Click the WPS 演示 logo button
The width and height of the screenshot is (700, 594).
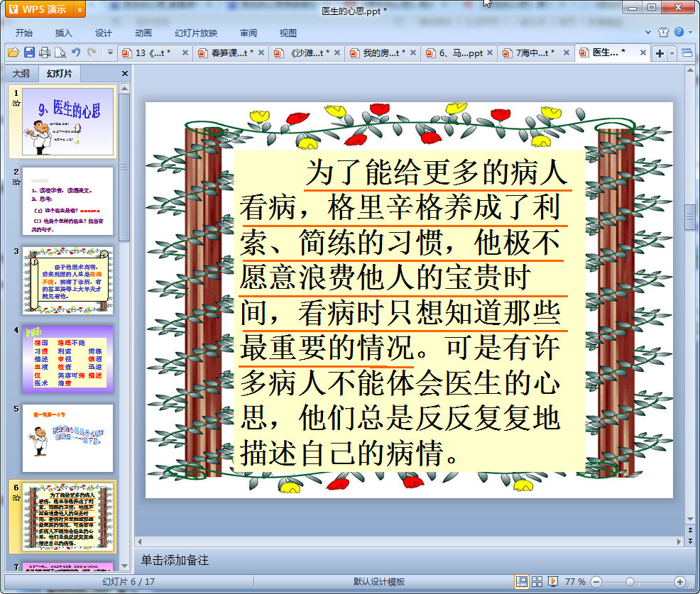coord(39,9)
